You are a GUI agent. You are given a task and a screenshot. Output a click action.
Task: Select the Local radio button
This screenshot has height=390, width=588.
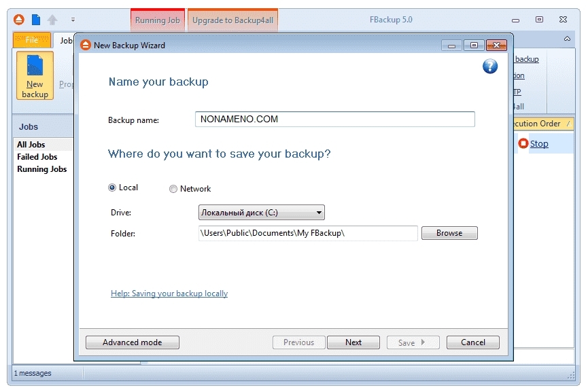coord(112,188)
